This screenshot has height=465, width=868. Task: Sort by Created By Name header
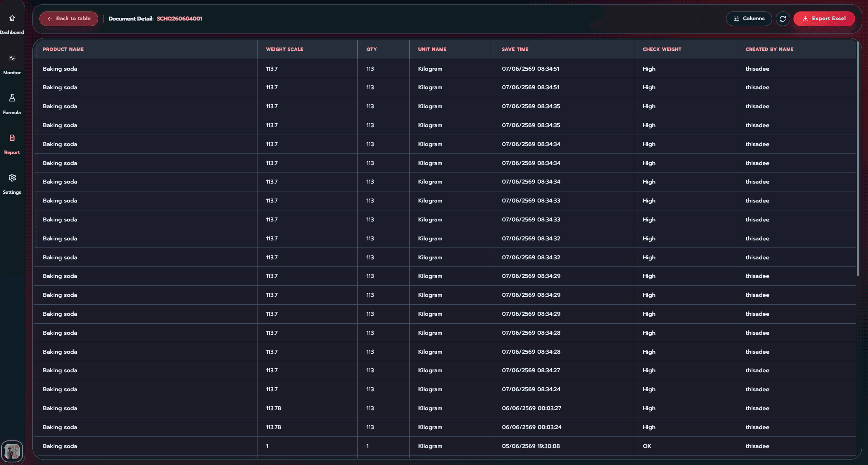click(769, 49)
